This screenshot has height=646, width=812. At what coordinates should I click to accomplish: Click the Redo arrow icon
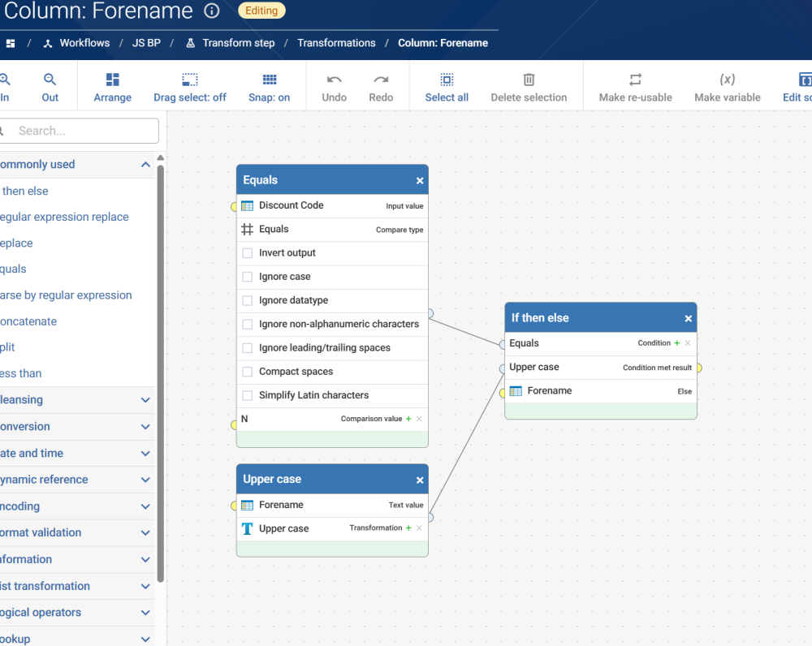click(381, 80)
